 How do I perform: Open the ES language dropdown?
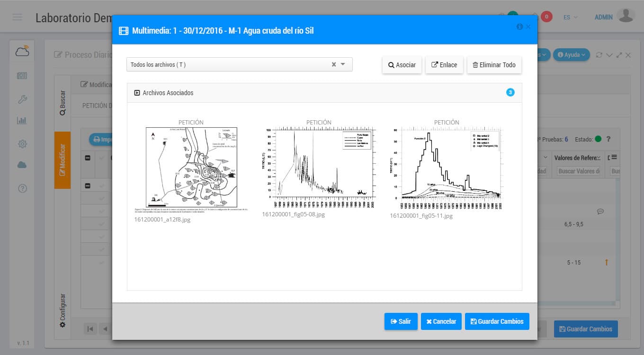coord(570,17)
